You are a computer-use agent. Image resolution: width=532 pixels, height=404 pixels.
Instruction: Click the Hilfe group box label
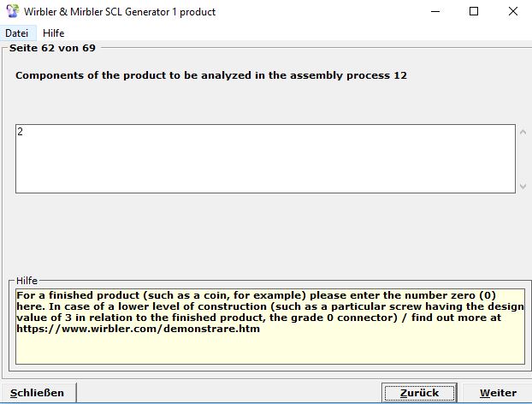27,281
